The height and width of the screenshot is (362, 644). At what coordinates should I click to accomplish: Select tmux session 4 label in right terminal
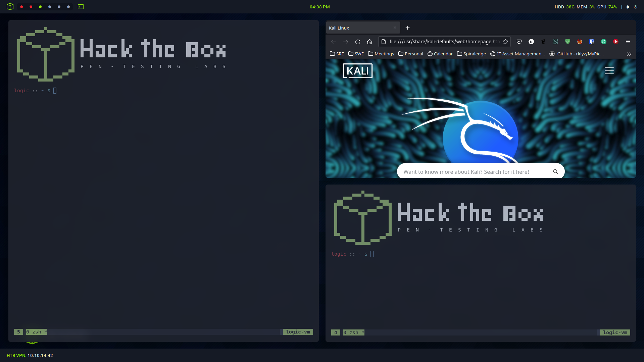pyautogui.click(x=336, y=332)
